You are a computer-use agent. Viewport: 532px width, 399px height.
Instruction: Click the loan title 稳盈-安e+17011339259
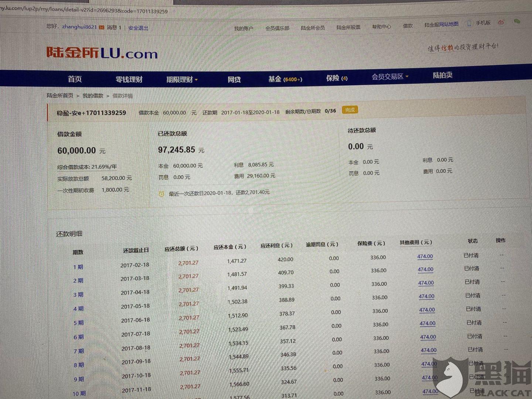pos(91,113)
